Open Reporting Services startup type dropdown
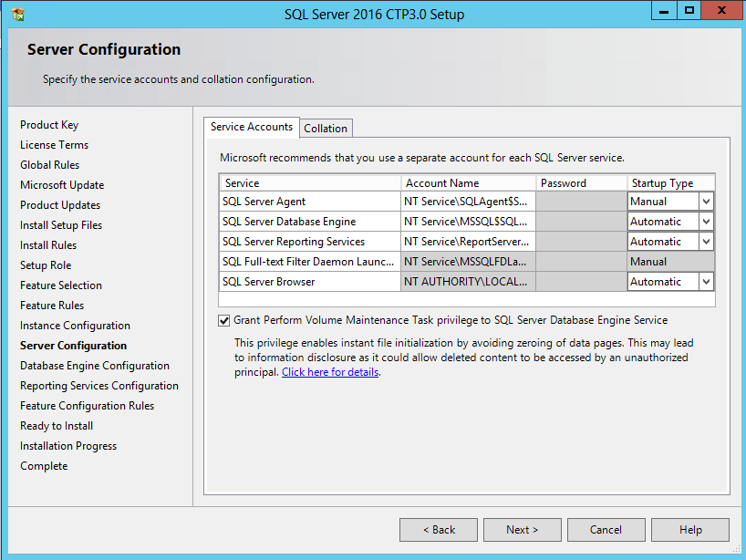The height and width of the screenshot is (560, 746). point(706,242)
